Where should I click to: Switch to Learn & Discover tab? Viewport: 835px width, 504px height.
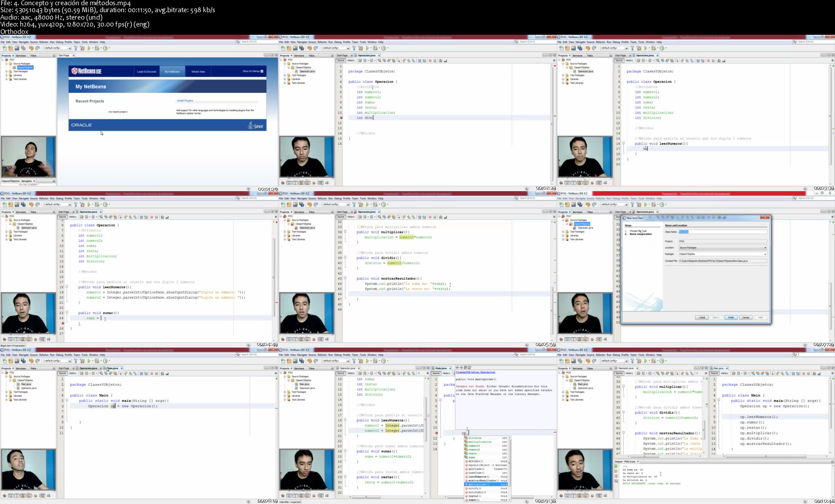pyautogui.click(x=147, y=72)
